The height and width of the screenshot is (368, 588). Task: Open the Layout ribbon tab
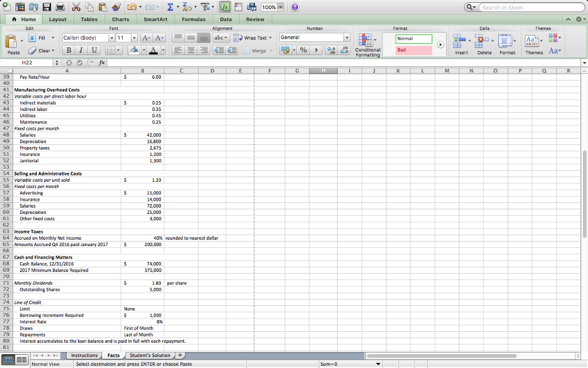click(x=57, y=20)
